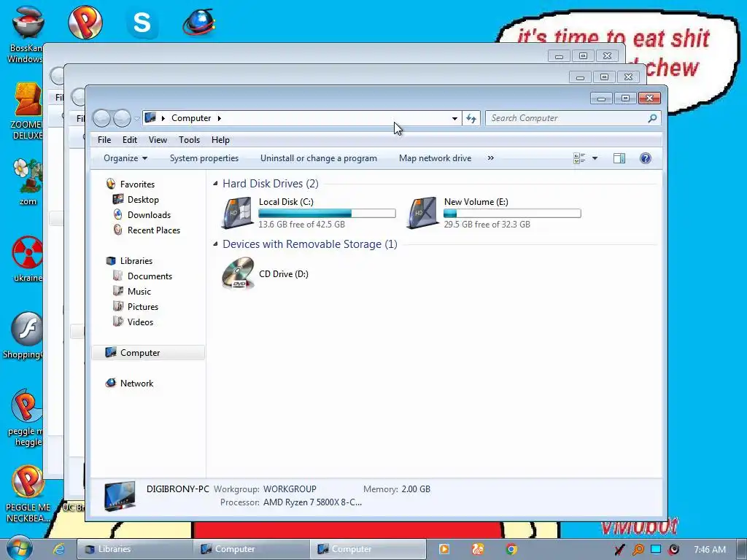747x560 pixels.
Task: Open Google Chrome from the taskbar
Action: (511, 549)
